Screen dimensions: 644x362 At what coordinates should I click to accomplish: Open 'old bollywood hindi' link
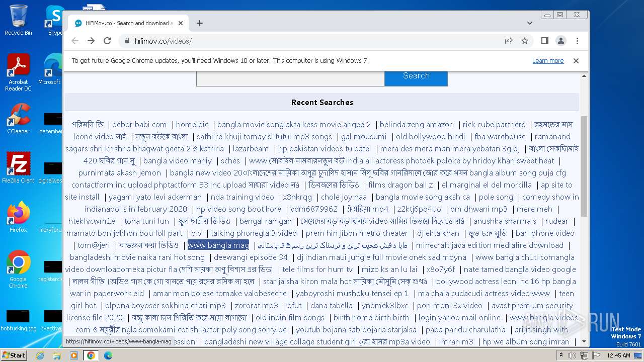pos(431,137)
